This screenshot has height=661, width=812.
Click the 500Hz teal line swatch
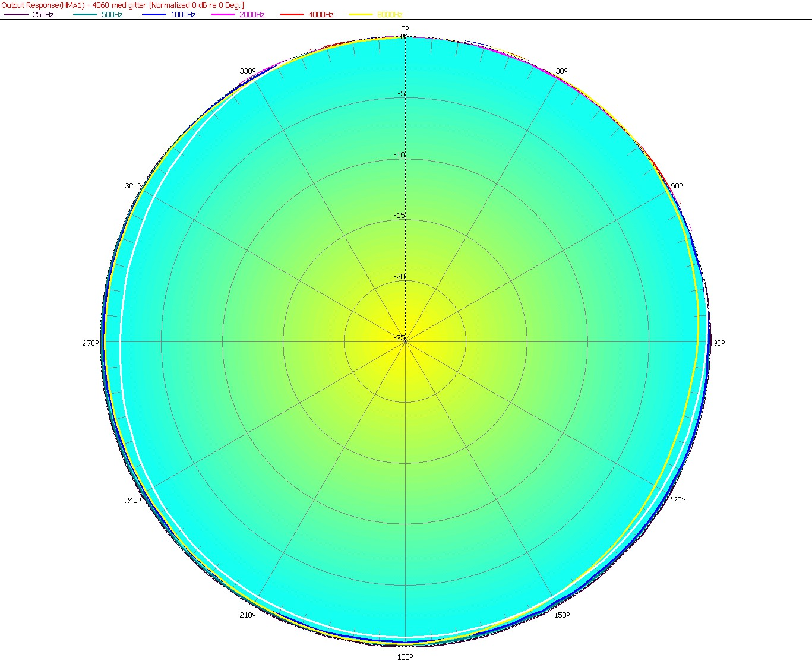[x=86, y=15]
